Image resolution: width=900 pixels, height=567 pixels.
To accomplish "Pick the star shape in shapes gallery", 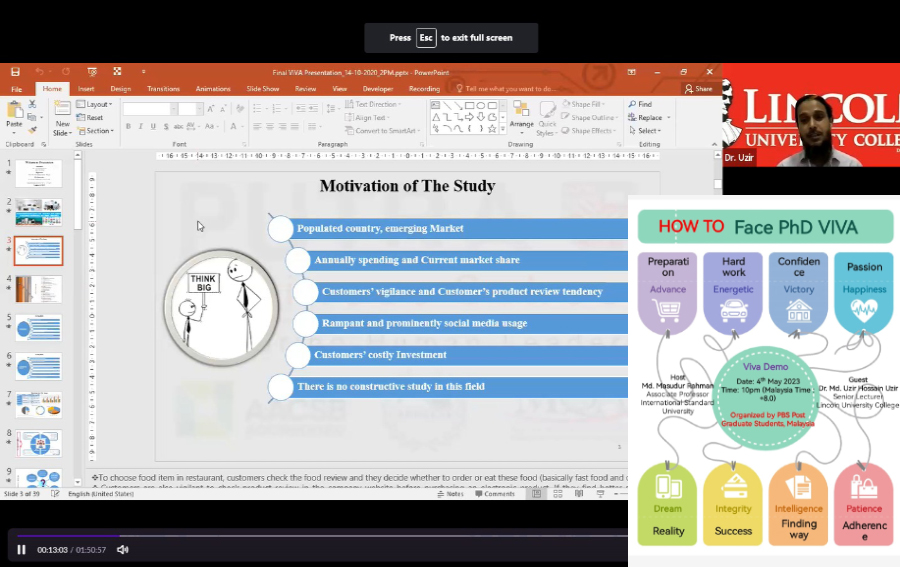I will tap(492, 129).
